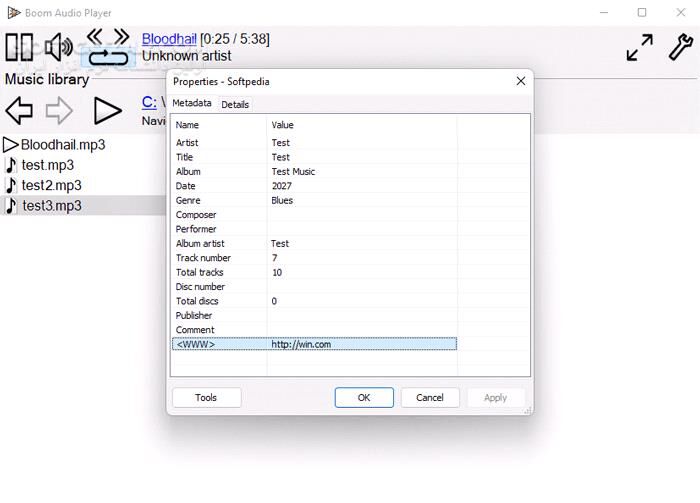Click the Composer value cell
Screen dimensions: 700x503
pyautogui.click(x=360, y=215)
